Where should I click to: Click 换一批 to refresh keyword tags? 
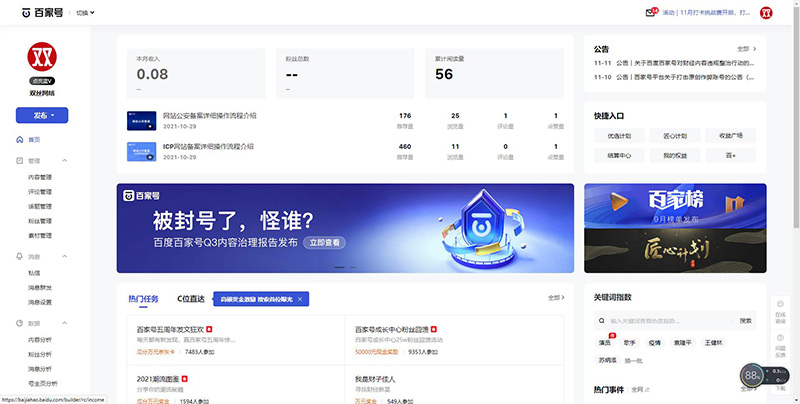click(x=633, y=361)
